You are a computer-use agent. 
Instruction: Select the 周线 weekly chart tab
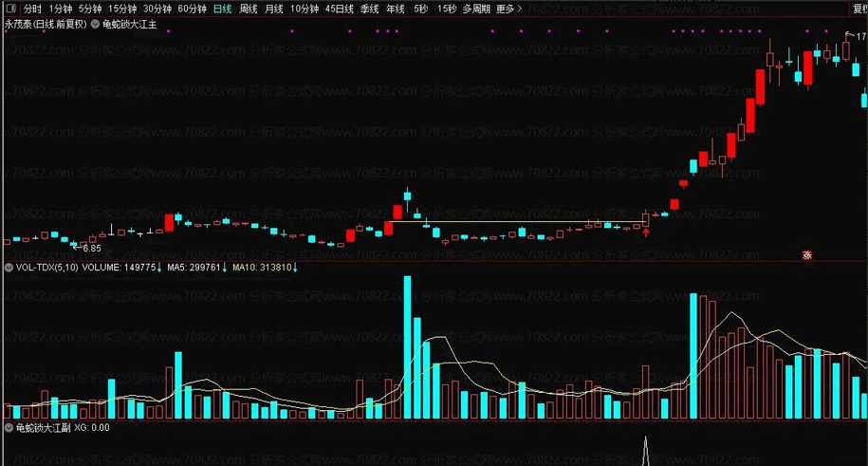pos(249,9)
